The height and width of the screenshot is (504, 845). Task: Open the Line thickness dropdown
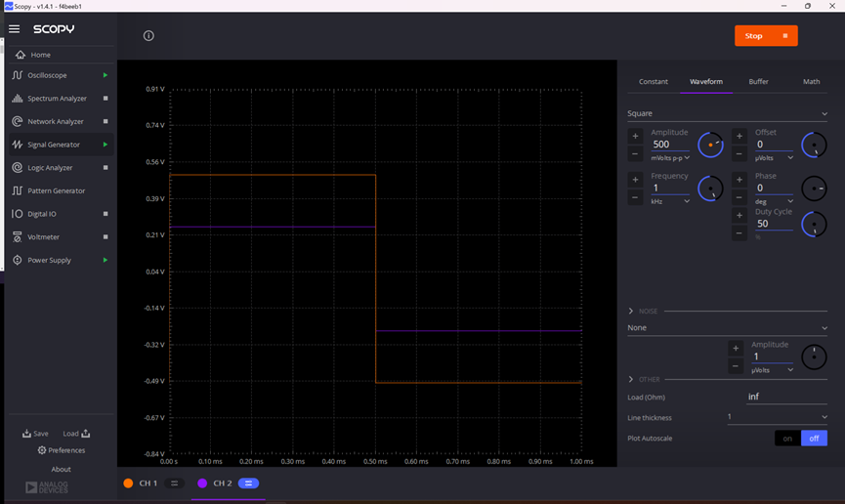777,418
